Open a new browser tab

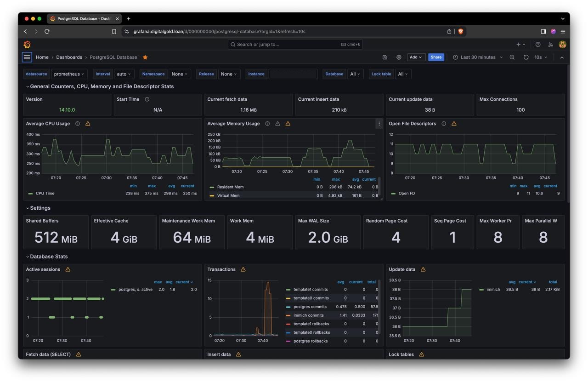pos(129,19)
